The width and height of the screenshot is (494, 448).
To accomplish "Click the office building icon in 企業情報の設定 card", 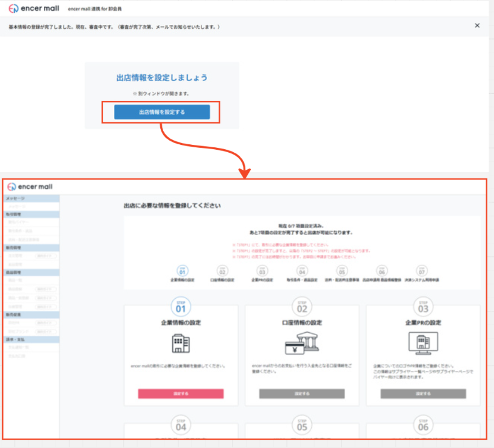I will click(x=181, y=343).
